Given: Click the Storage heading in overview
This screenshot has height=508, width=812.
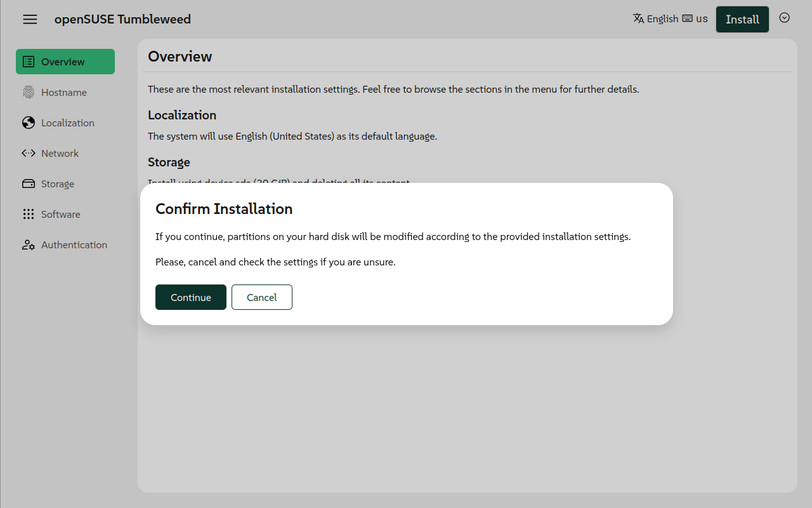Looking at the screenshot, I should (169, 162).
